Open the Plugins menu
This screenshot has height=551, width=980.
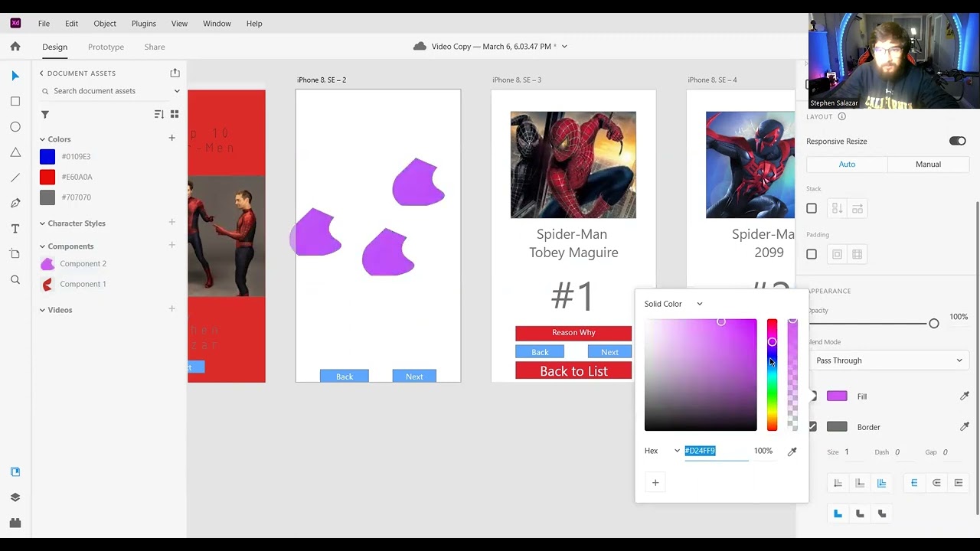pyautogui.click(x=143, y=24)
